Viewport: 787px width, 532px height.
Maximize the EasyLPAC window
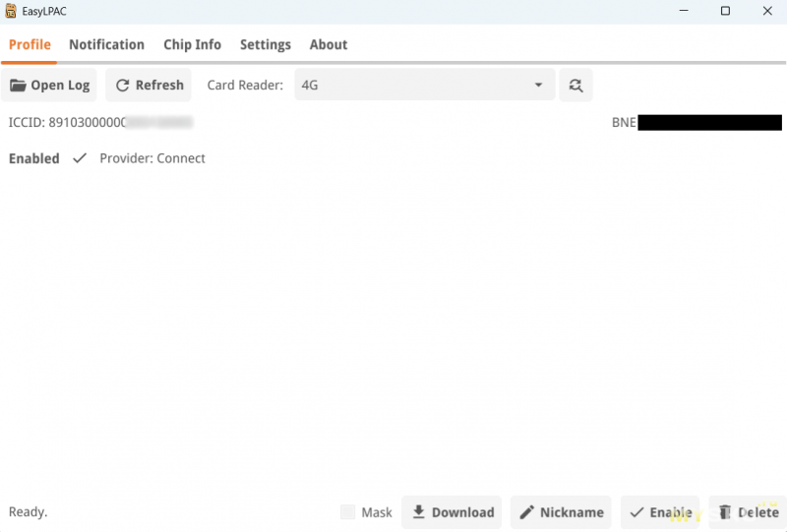[x=725, y=12]
